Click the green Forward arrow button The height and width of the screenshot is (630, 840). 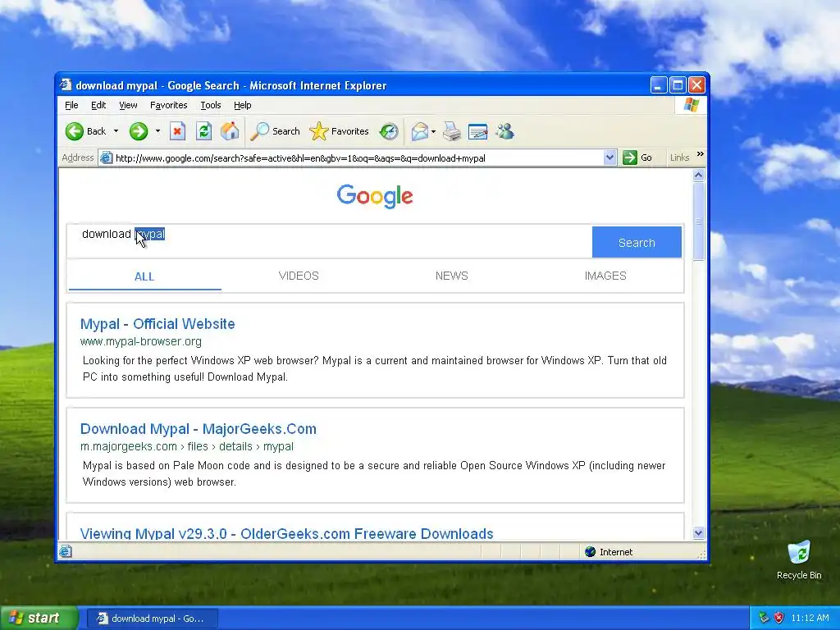tap(138, 131)
